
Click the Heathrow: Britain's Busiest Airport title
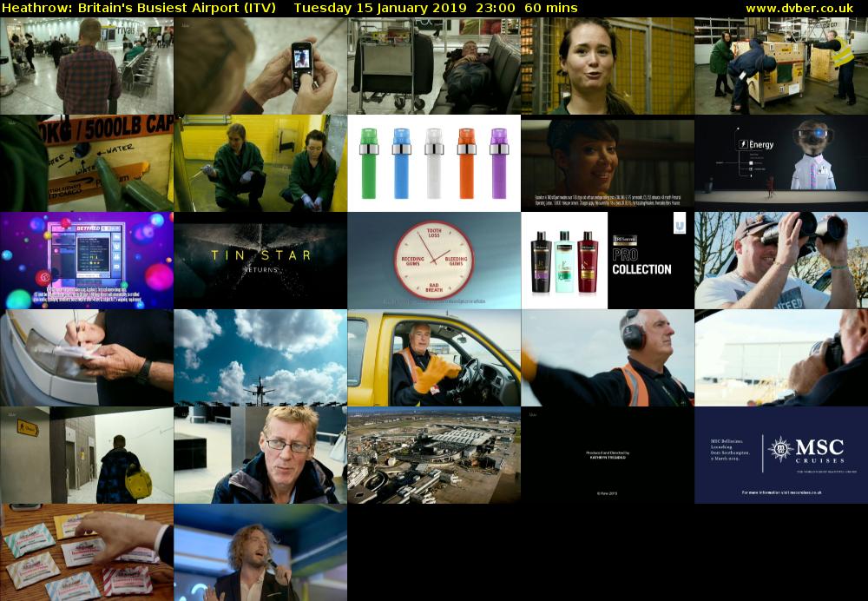[x=139, y=8]
